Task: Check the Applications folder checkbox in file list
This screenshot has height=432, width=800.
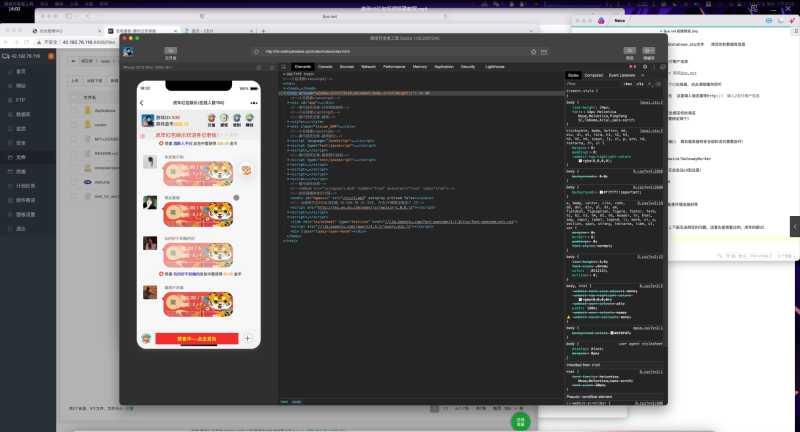Action: [74, 111]
